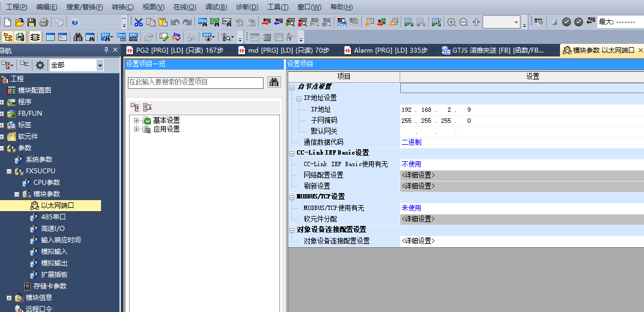Open the 在线(O) menu
The width and height of the screenshot is (644, 312).
[x=184, y=7]
